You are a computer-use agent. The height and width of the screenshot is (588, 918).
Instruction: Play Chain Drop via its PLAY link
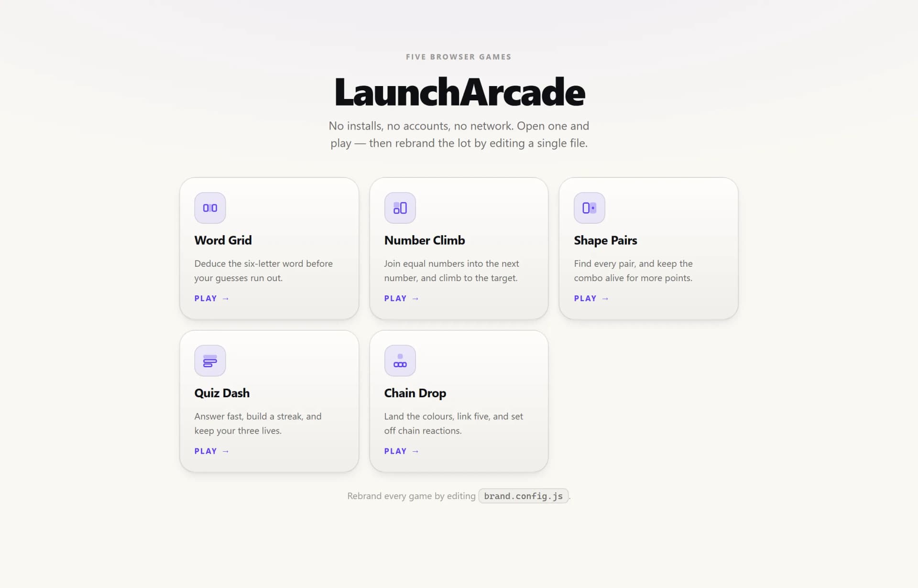[x=401, y=451]
